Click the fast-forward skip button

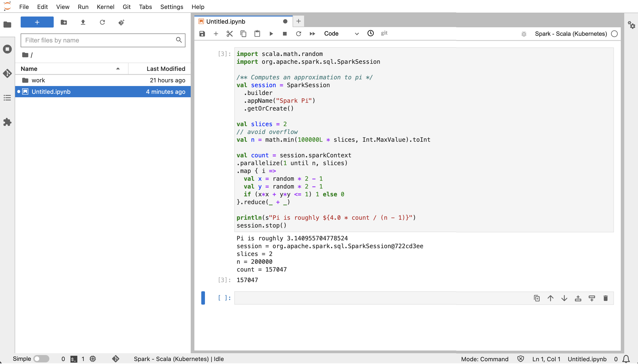click(312, 33)
